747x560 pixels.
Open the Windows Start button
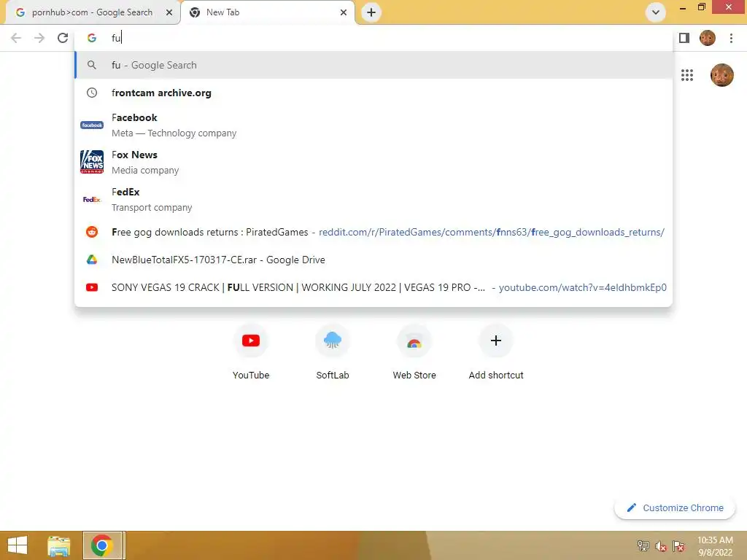[x=18, y=545]
